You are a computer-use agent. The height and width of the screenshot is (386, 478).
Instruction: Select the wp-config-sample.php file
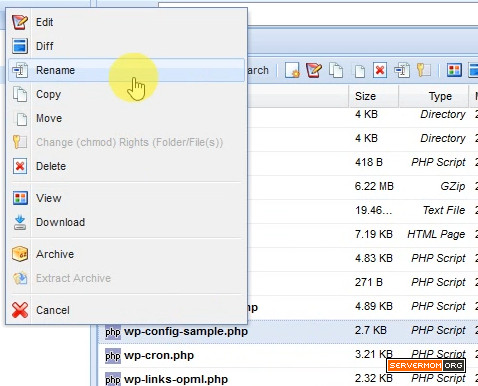pyautogui.click(x=186, y=331)
